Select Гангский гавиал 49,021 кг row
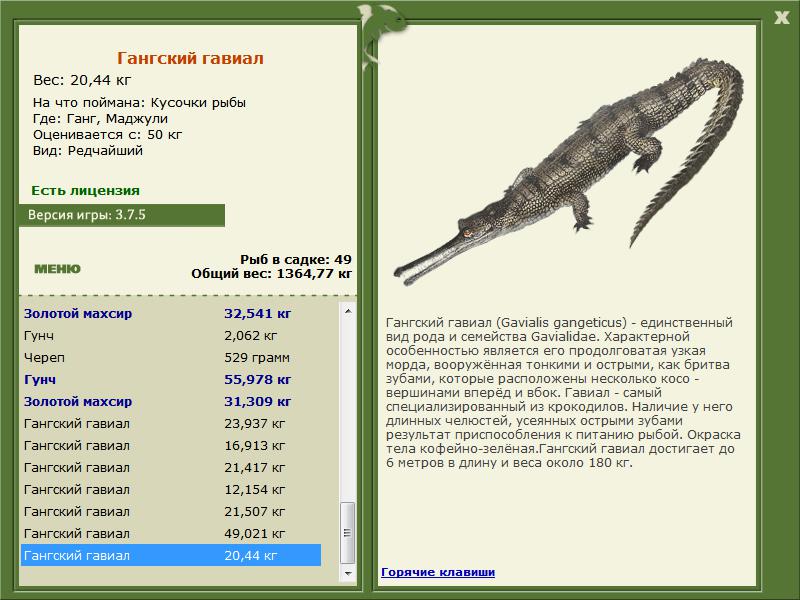 [x=171, y=533]
